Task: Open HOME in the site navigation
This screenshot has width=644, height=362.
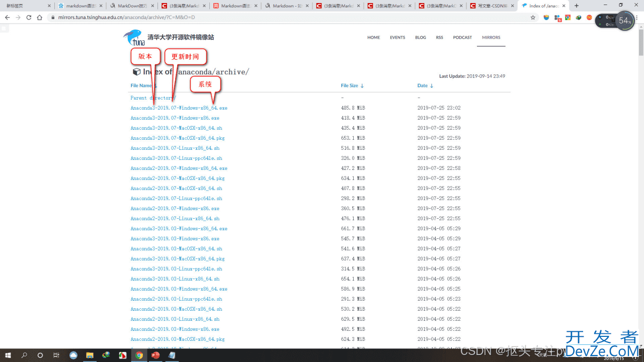Action: 373,38
